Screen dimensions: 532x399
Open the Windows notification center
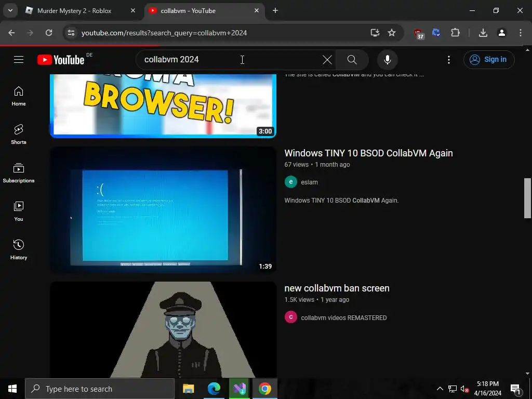tap(515, 389)
